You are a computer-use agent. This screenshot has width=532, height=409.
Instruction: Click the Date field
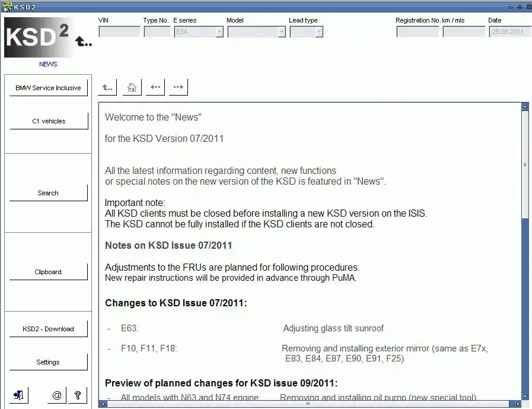pyautogui.click(x=510, y=31)
